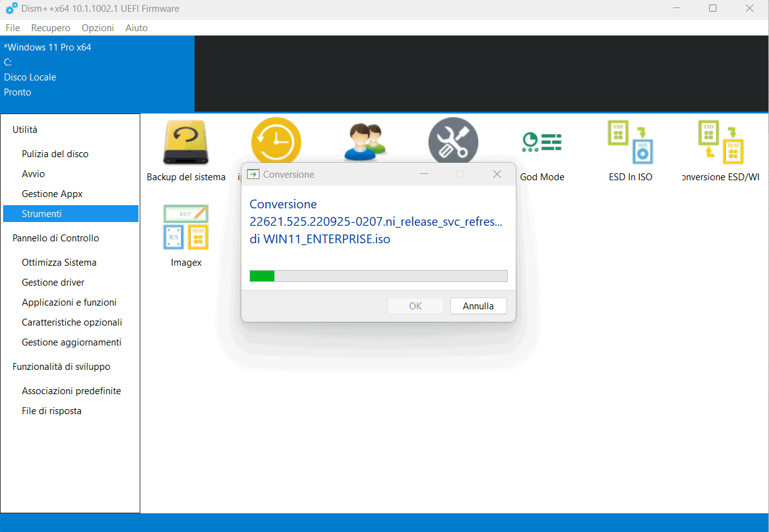Select the Windows 11 Pro x64 image tile

point(97,74)
